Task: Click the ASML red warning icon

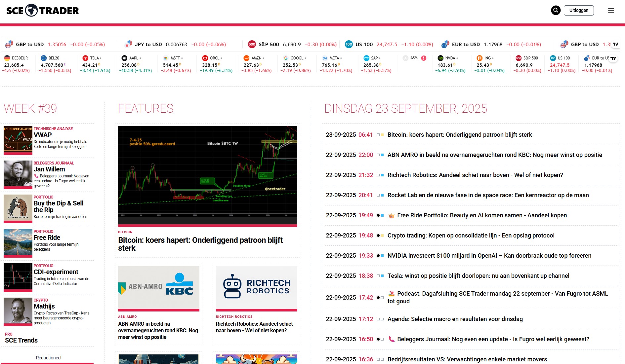Action: click(x=424, y=58)
